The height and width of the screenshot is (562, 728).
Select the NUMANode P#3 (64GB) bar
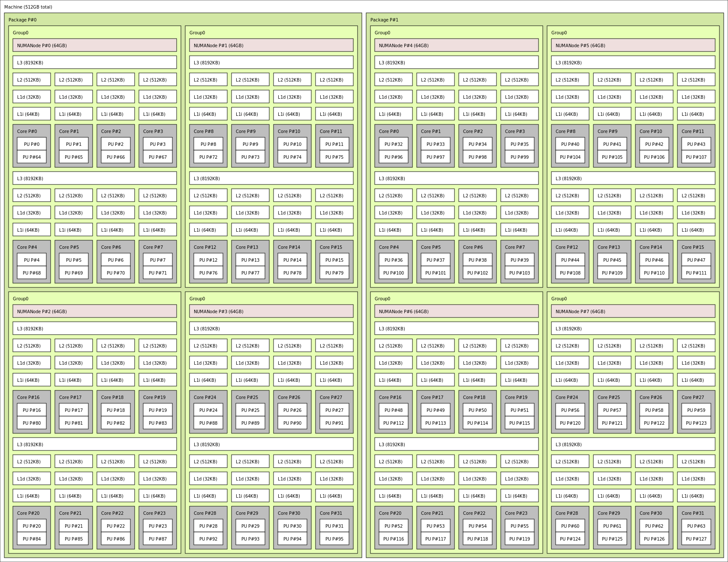click(x=271, y=311)
